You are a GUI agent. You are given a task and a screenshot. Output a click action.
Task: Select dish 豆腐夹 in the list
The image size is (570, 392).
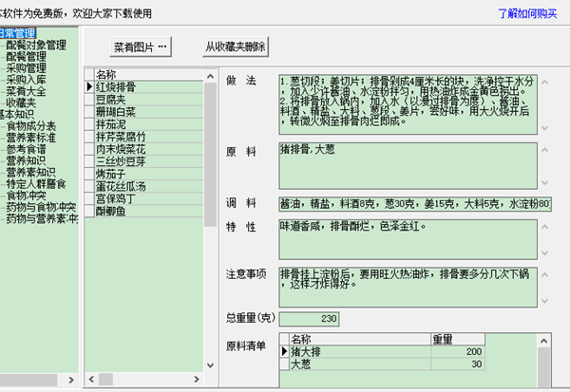click(x=149, y=100)
